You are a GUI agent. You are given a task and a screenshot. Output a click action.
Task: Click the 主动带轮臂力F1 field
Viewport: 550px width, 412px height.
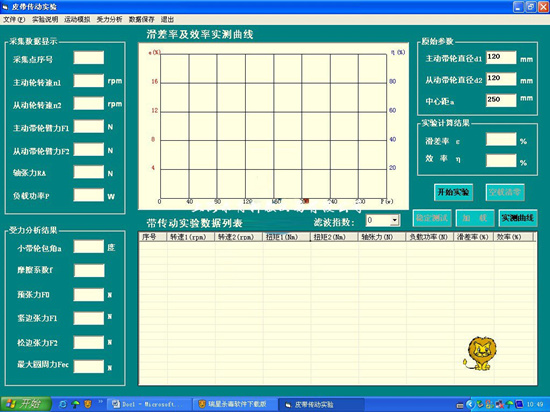[89, 127]
